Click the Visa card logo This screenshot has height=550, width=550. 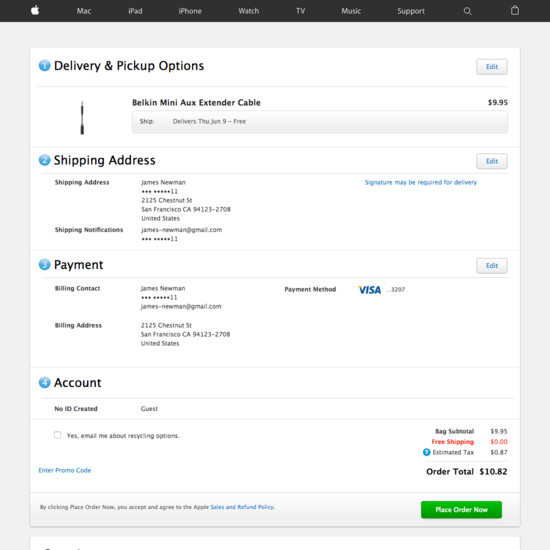coord(369,290)
